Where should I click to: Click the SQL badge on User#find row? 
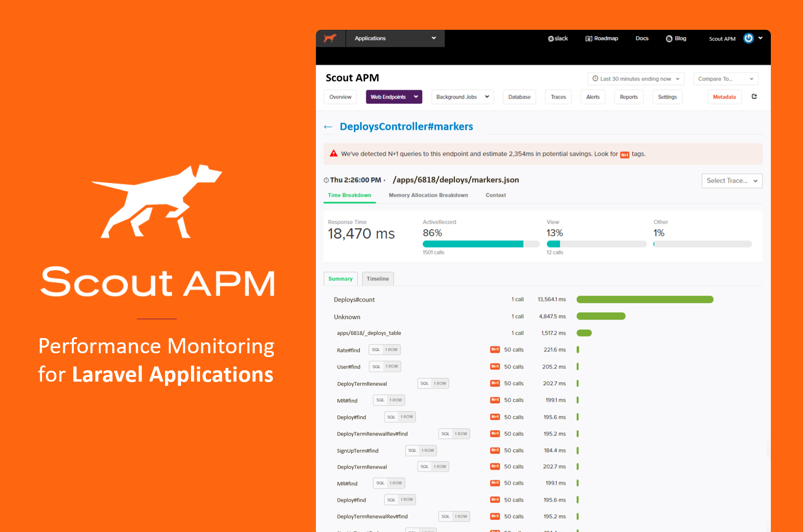coord(376,366)
